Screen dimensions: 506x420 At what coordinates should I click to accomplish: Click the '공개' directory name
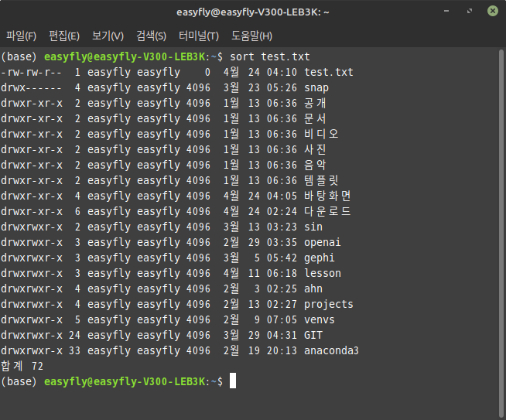click(x=315, y=103)
